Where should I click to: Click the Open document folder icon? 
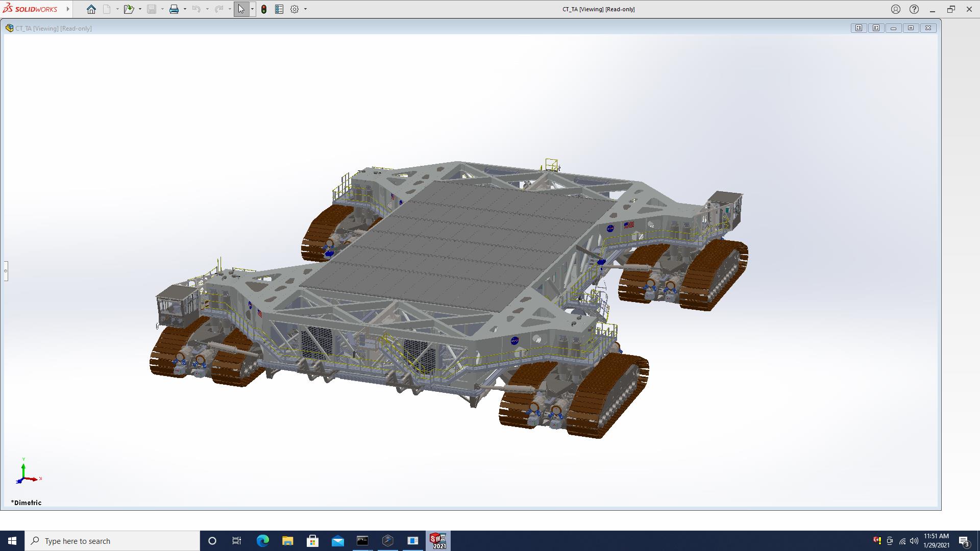coord(129,9)
